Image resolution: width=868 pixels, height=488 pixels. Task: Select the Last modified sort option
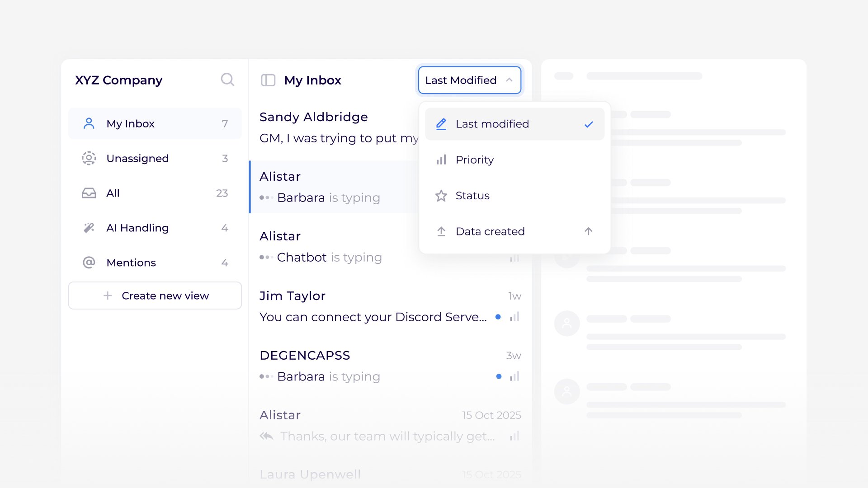(515, 124)
